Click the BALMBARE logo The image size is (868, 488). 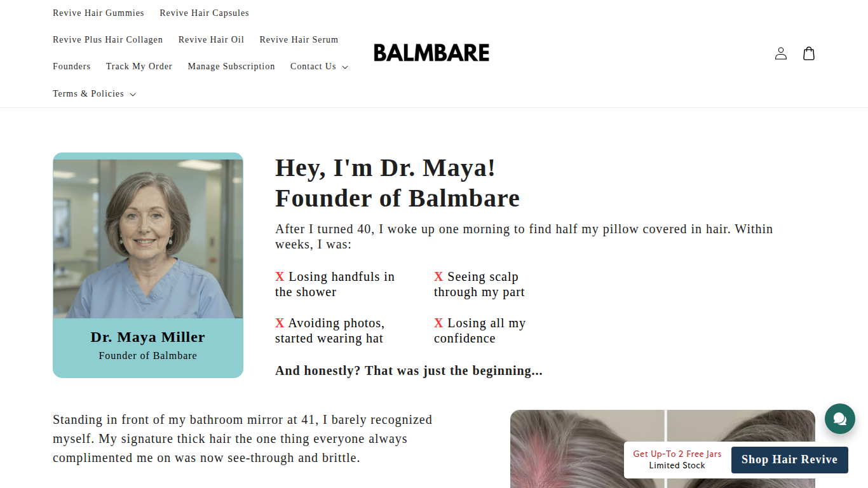pos(431,53)
